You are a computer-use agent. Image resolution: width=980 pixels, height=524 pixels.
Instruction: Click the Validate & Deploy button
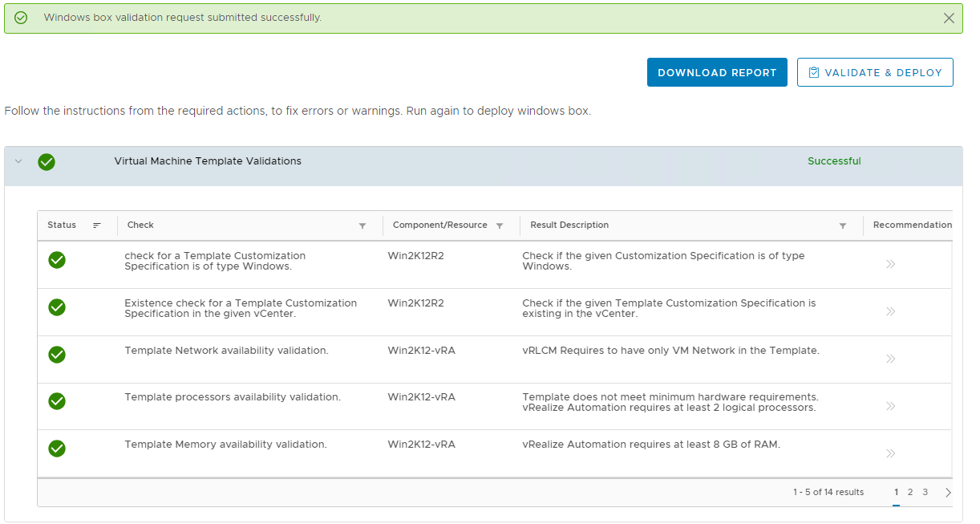coord(875,72)
